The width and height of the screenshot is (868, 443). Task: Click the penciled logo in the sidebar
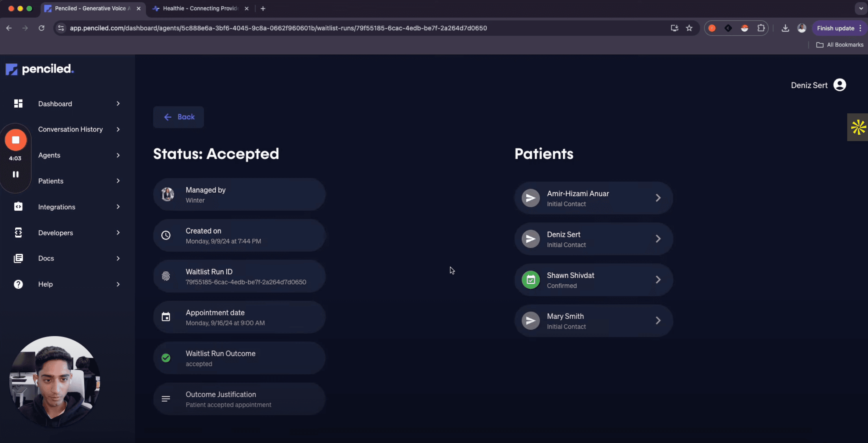[39, 69]
